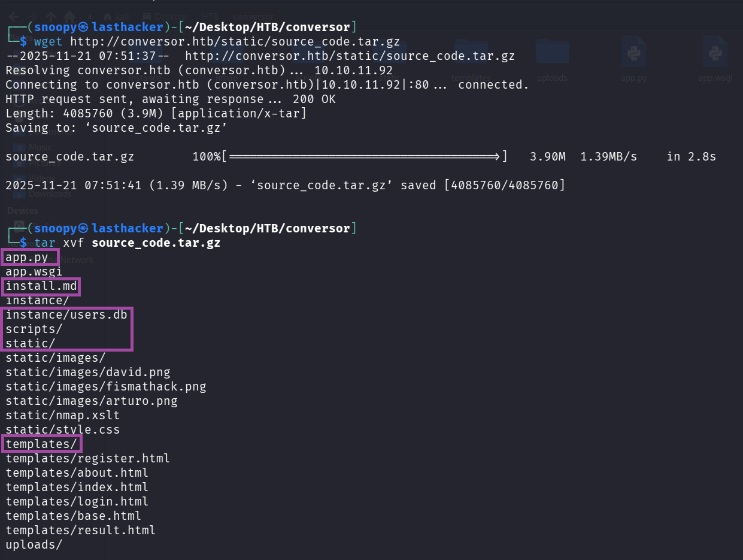Click the uploads/ line at the bottom of tar output
743x560 pixels.
(34, 544)
